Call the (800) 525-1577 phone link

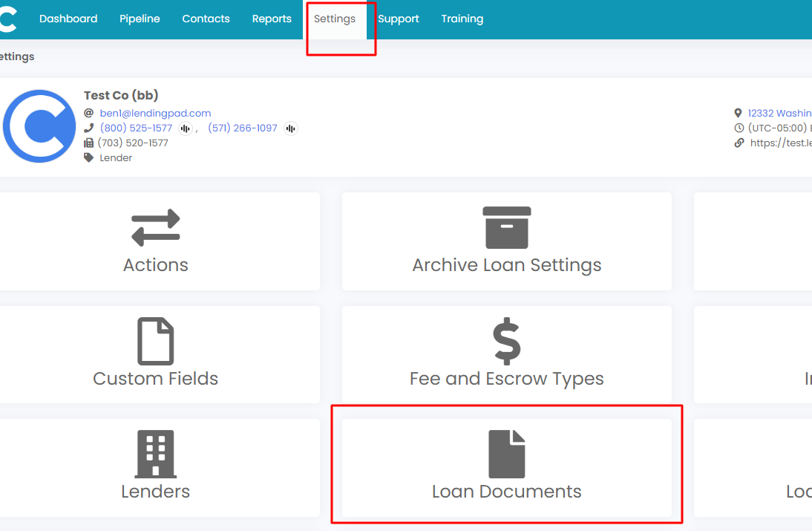[x=136, y=128]
